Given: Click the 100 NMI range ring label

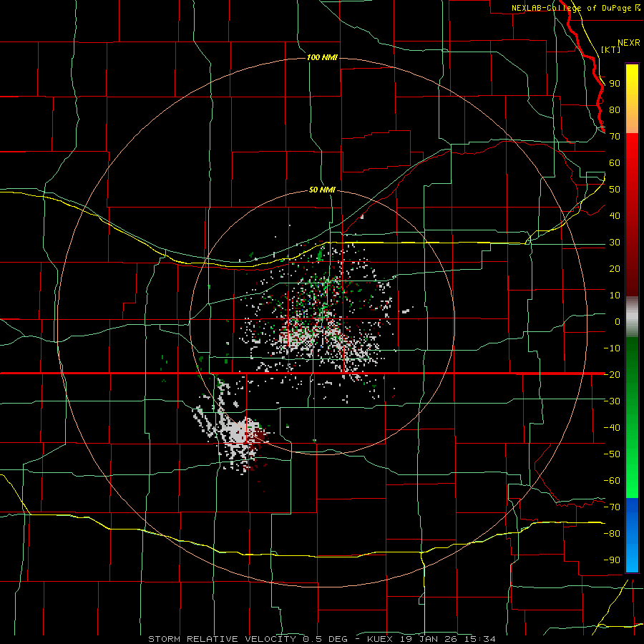Looking at the screenshot, I should pyautogui.click(x=322, y=57).
